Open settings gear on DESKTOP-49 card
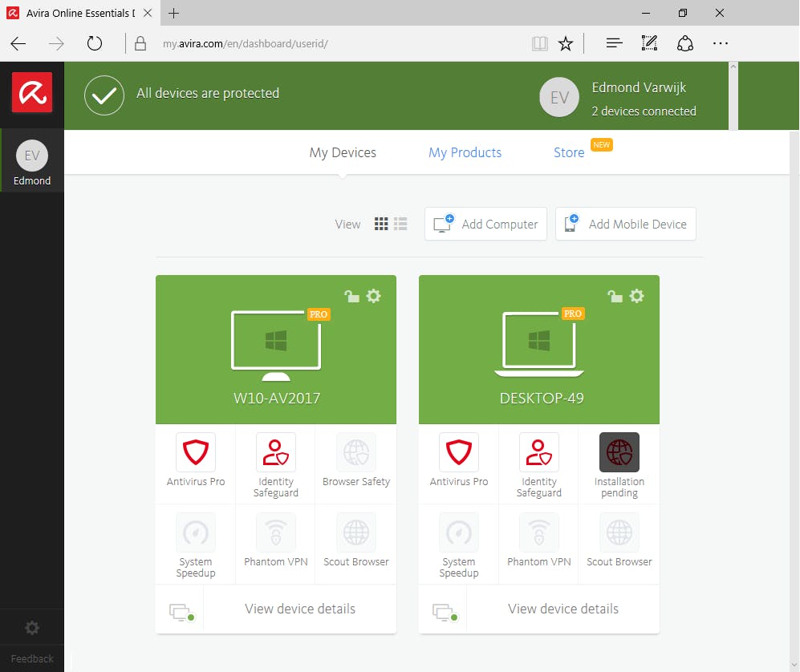Image resolution: width=800 pixels, height=672 pixels. coord(637,296)
